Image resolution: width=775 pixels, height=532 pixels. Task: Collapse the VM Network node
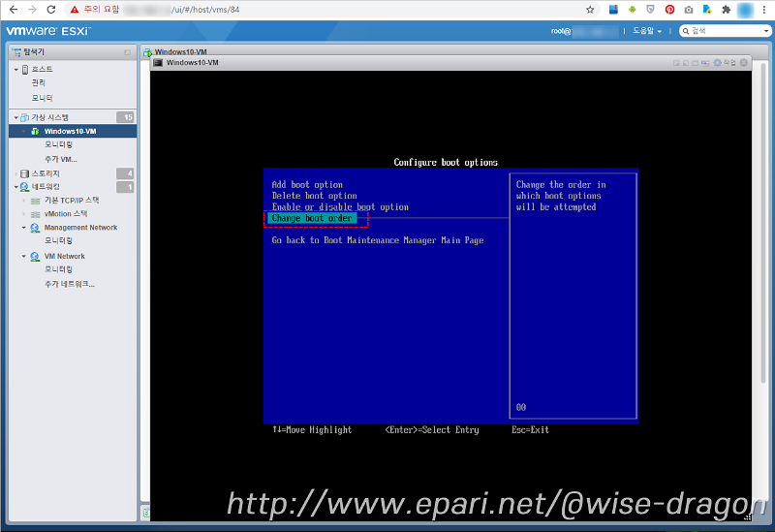[x=23, y=257]
